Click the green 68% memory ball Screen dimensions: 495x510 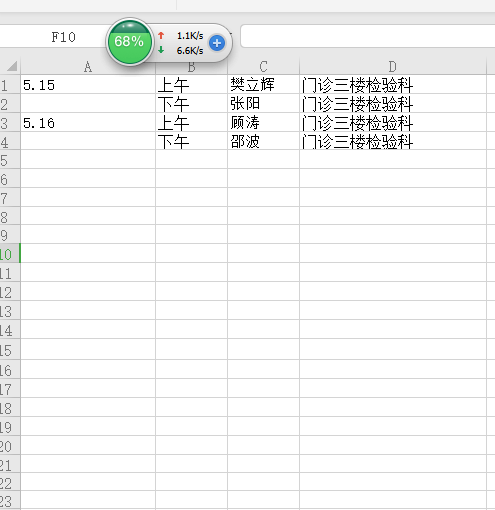click(x=129, y=42)
